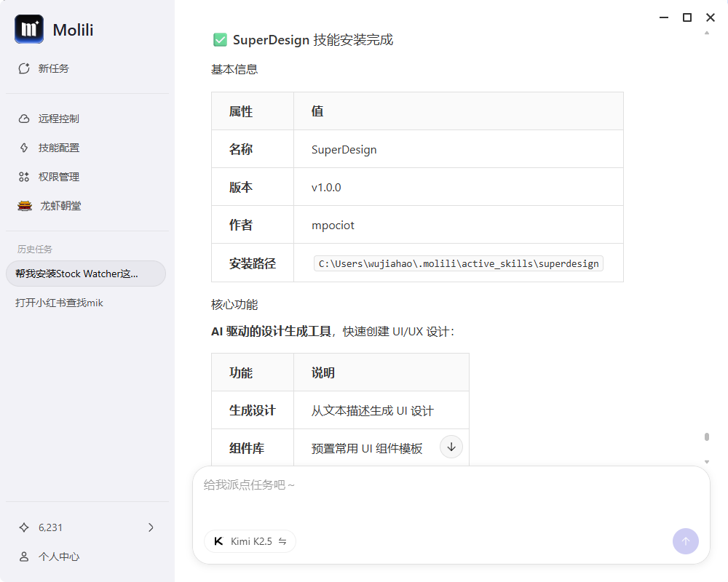This screenshot has width=728, height=582.
Task: Click the Molili logo icon
Action: coord(29,29)
